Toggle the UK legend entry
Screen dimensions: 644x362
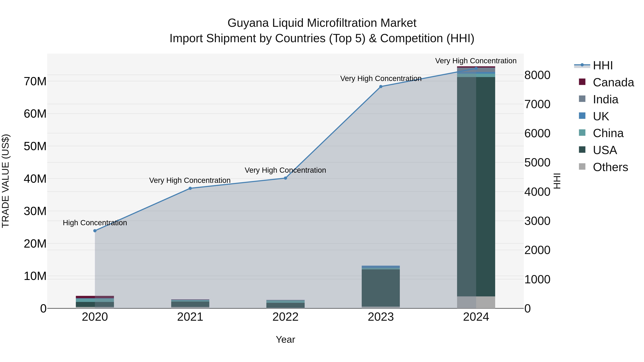pos(594,116)
